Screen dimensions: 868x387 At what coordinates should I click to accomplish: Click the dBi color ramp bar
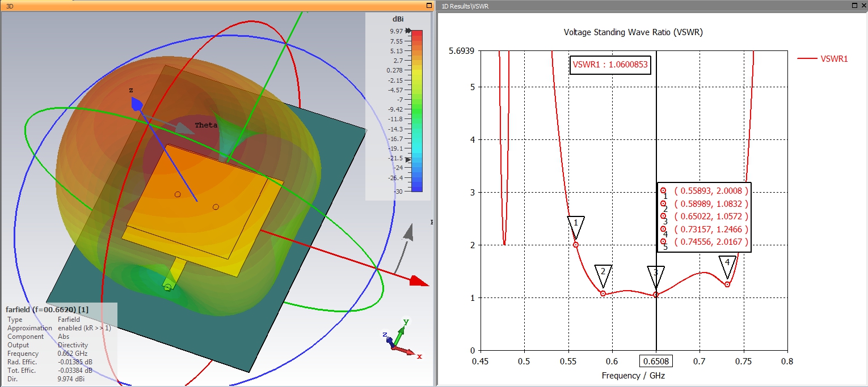416,110
